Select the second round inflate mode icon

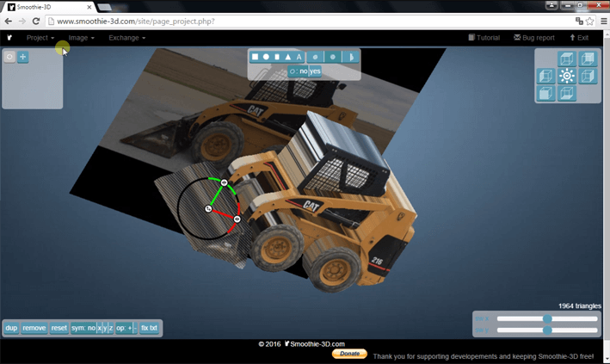pos(333,57)
